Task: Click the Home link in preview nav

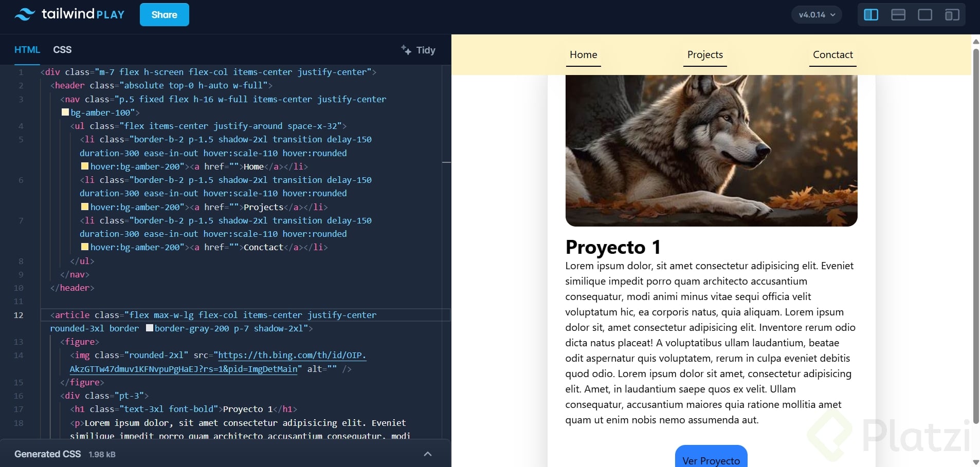Action: (x=583, y=55)
